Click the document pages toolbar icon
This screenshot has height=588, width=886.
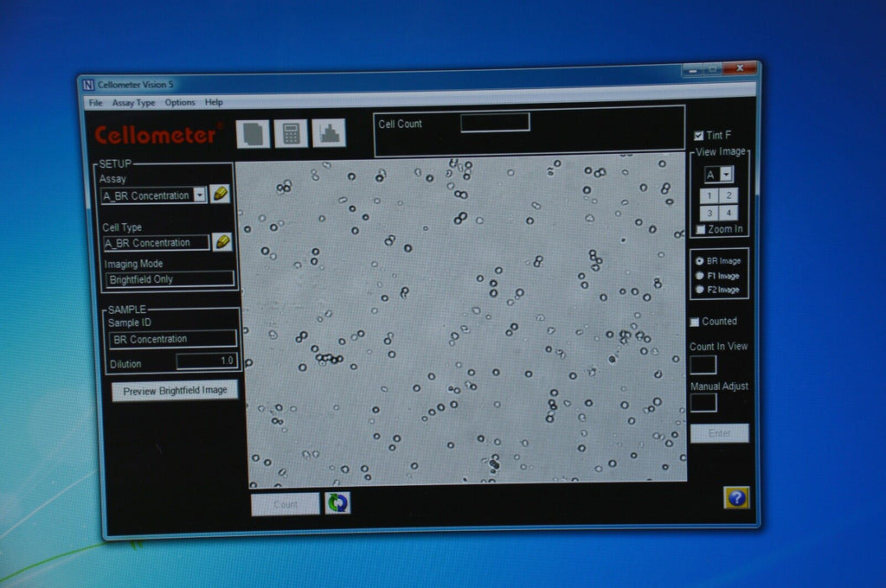253,134
